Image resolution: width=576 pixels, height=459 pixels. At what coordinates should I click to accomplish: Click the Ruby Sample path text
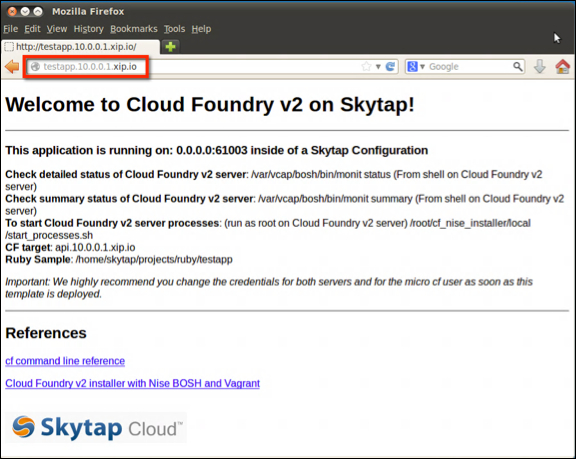click(x=119, y=259)
